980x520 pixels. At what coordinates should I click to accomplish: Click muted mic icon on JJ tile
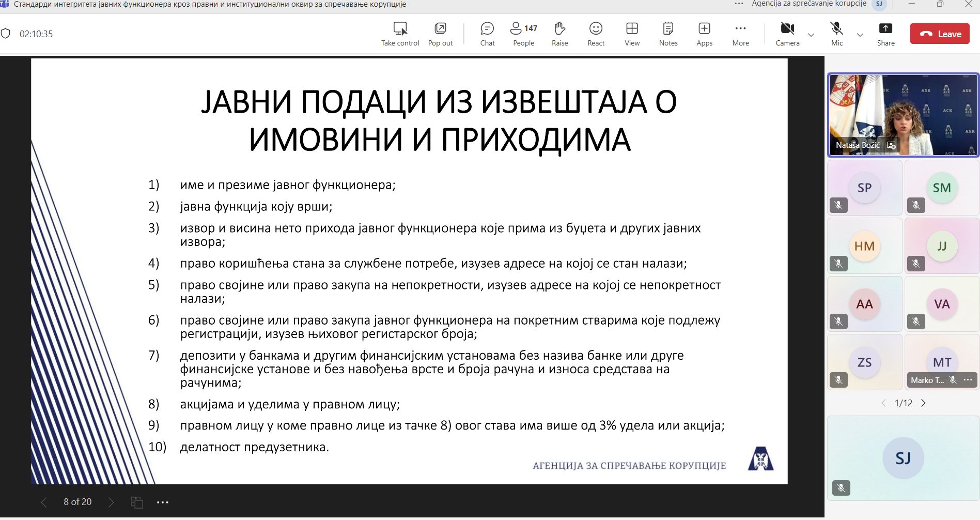click(916, 264)
